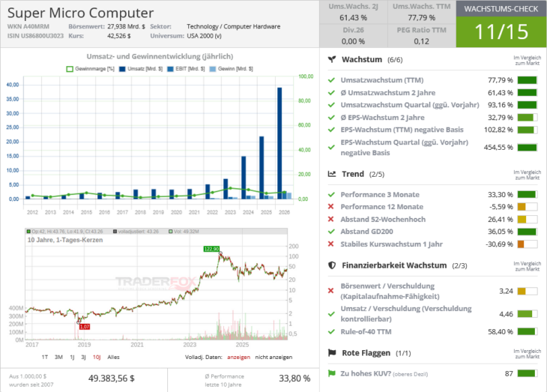Select the 1T chart timeframe

point(45,357)
